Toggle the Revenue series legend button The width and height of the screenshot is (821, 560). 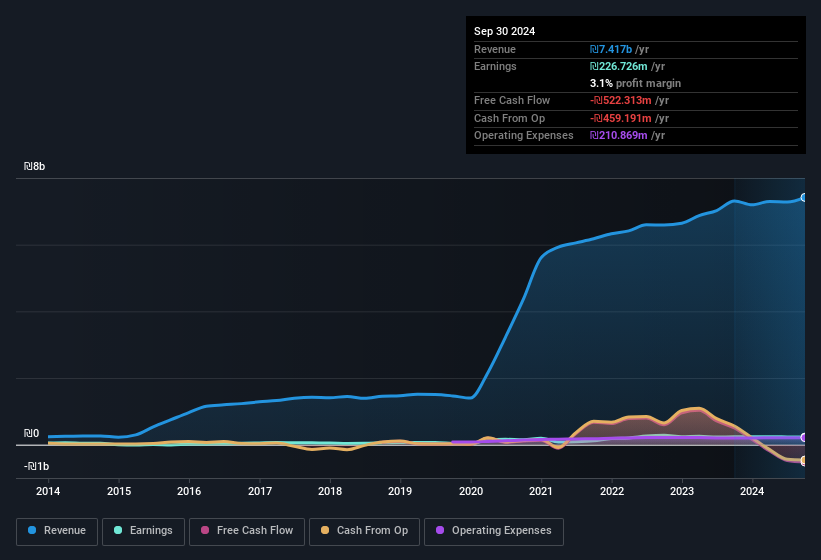click(57, 532)
